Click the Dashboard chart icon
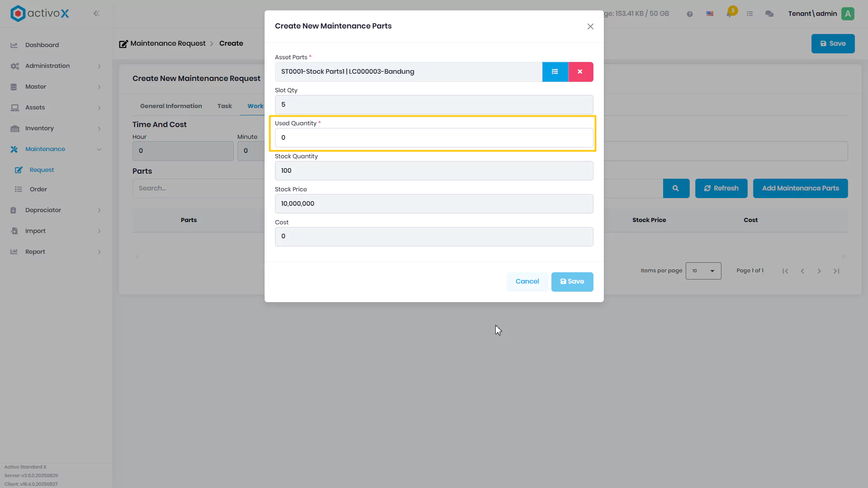 pos(14,45)
